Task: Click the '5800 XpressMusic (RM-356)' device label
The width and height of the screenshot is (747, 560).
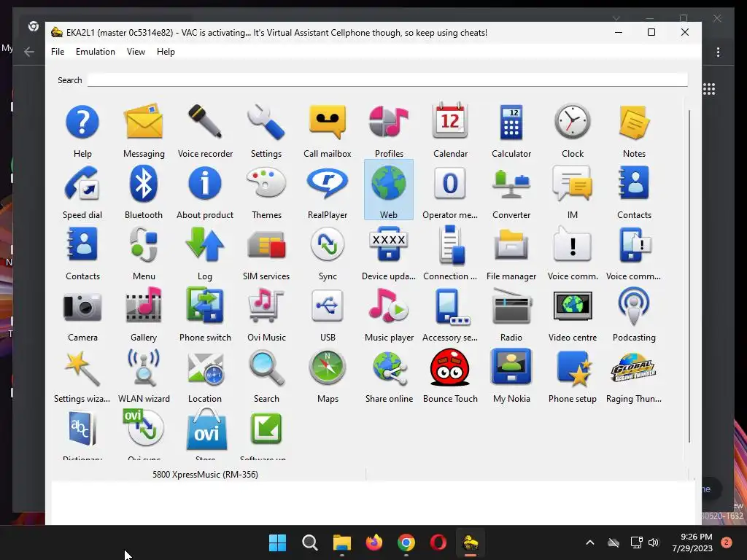Action: coord(205,474)
